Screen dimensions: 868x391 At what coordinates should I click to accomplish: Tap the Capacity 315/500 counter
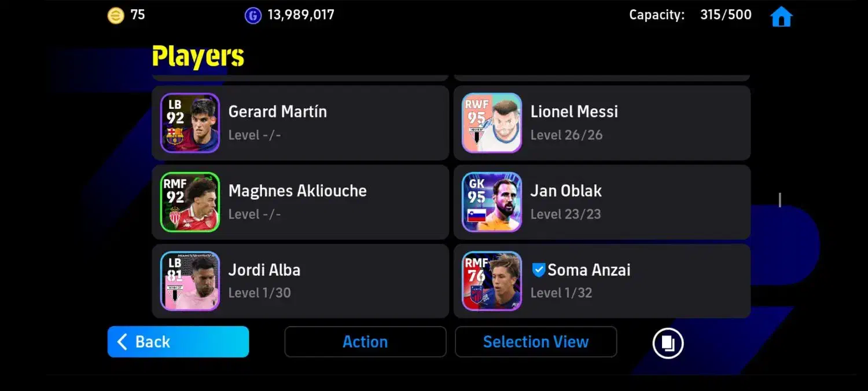[x=690, y=15]
